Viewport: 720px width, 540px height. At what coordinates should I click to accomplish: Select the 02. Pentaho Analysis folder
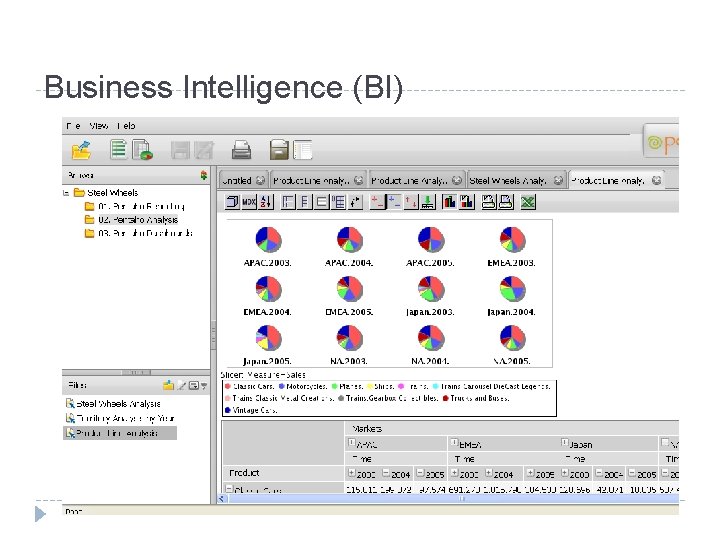point(132,219)
